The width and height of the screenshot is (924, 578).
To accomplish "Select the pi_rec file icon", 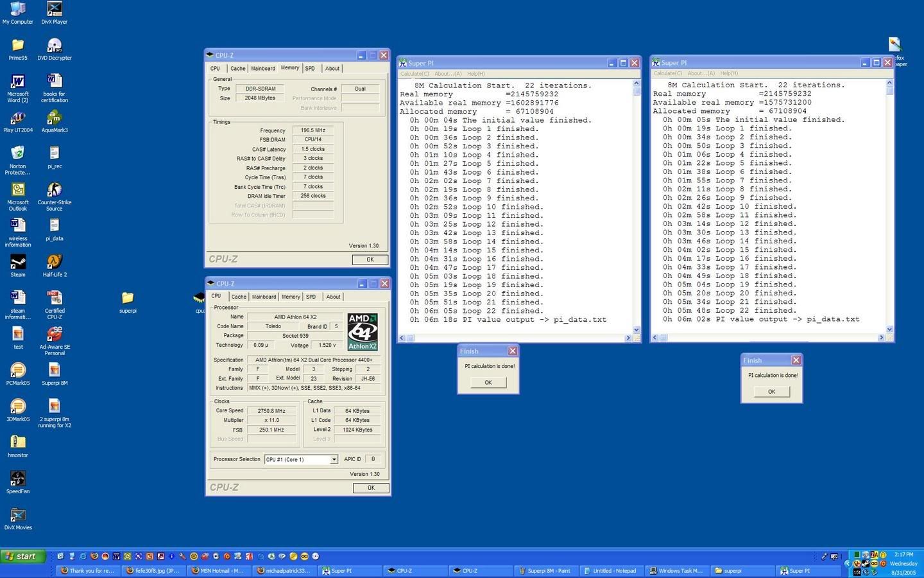I will coord(55,157).
